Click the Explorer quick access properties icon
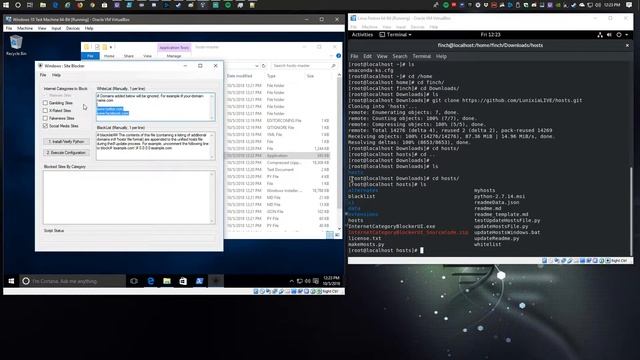This screenshot has width=640, height=360. click(x=97, y=47)
